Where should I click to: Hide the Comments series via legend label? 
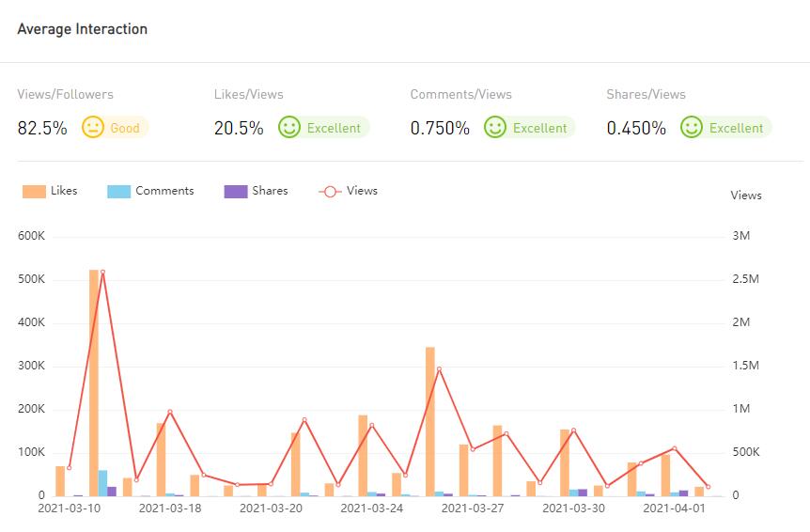click(164, 191)
